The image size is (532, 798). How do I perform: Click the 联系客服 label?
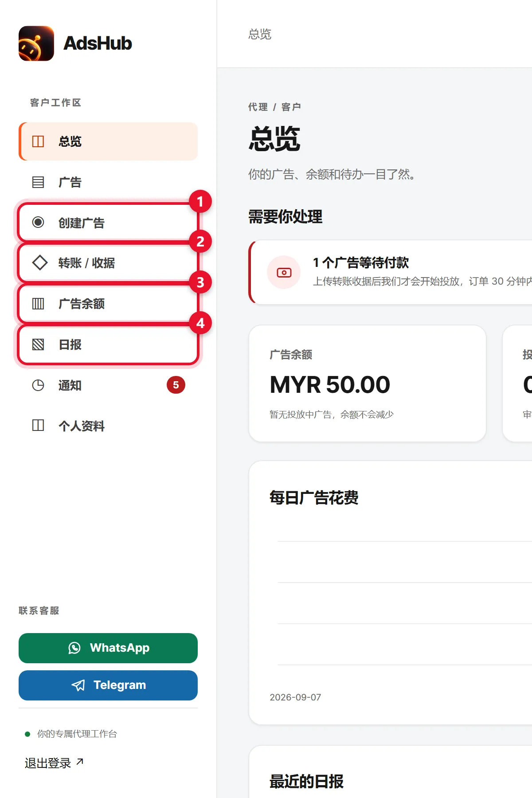(x=39, y=610)
